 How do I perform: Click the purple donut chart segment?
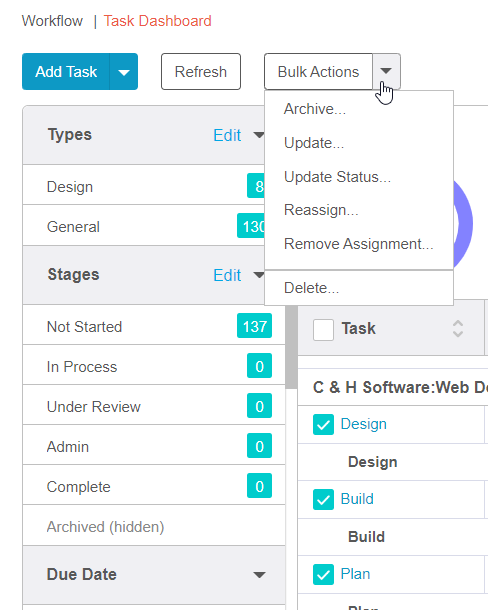[464, 224]
